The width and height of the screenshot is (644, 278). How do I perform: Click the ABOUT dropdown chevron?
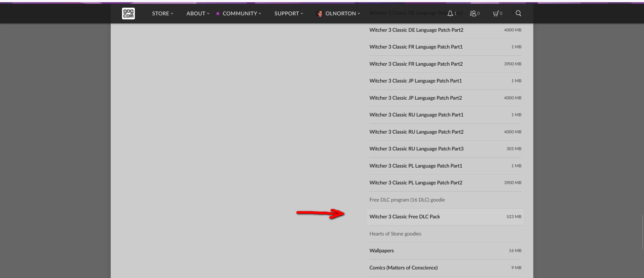pos(208,14)
